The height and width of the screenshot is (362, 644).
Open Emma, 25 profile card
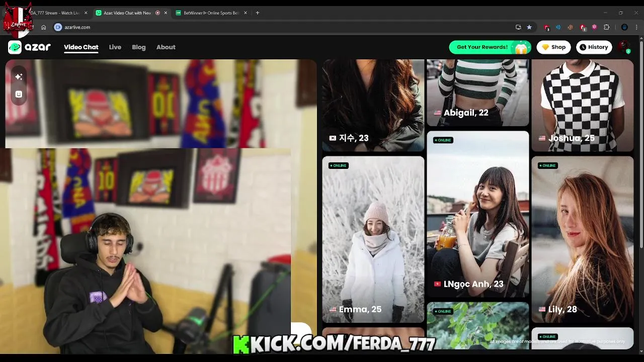[373, 239]
